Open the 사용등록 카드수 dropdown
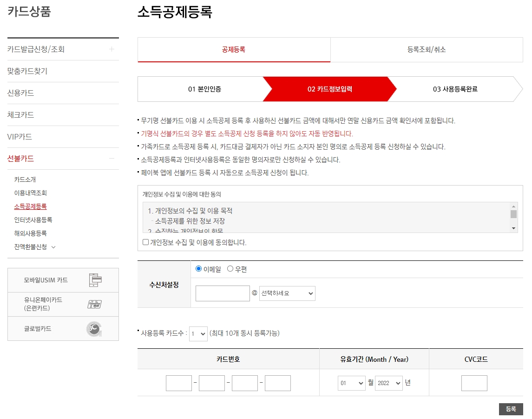 (x=198, y=334)
